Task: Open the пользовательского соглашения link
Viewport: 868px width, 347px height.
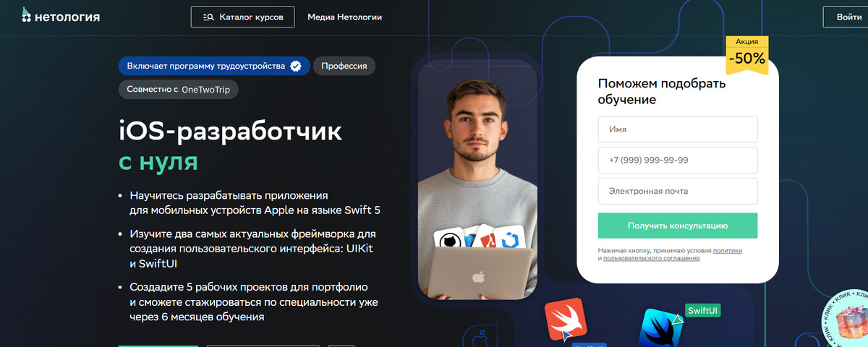Action: (x=651, y=258)
